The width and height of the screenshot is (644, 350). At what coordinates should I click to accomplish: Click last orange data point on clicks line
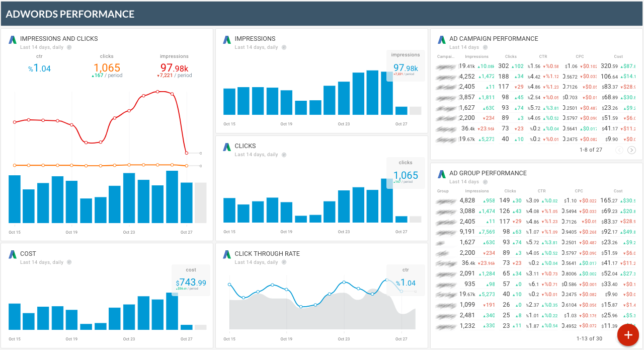click(x=187, y=166)
